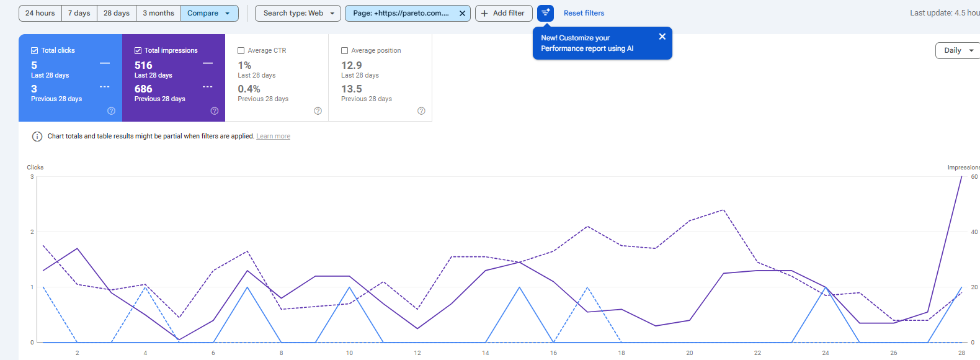Select the 7 days date range

tap(79, 13)
